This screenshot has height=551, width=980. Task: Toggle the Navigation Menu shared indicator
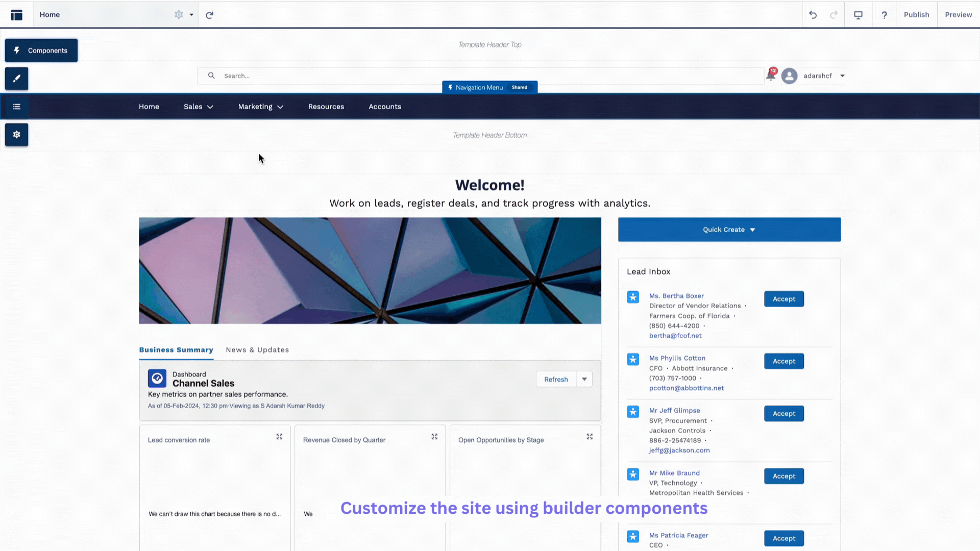tap(520, 87)
